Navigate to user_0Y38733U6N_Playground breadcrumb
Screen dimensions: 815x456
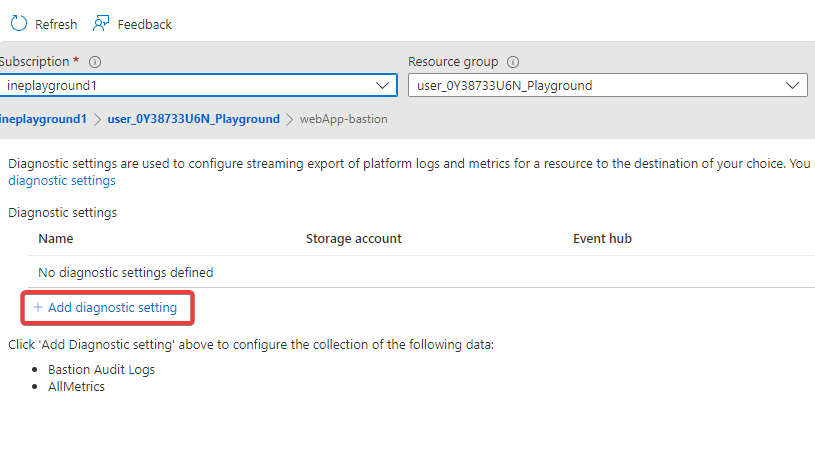193,119
